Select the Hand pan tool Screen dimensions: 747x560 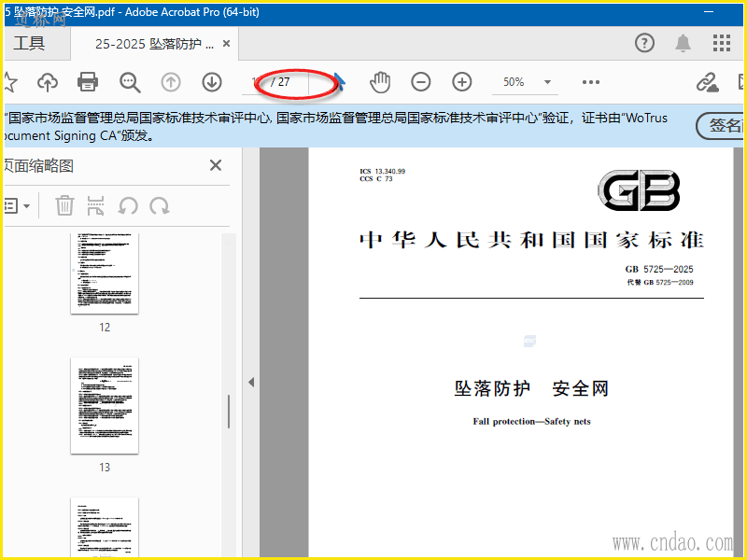380,82
